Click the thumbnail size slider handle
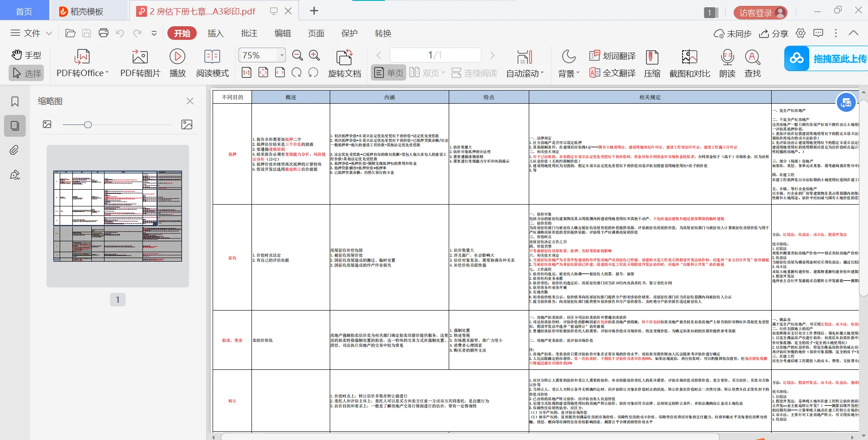Viewport: 868px width, 440px height. (x=88, y=124)
